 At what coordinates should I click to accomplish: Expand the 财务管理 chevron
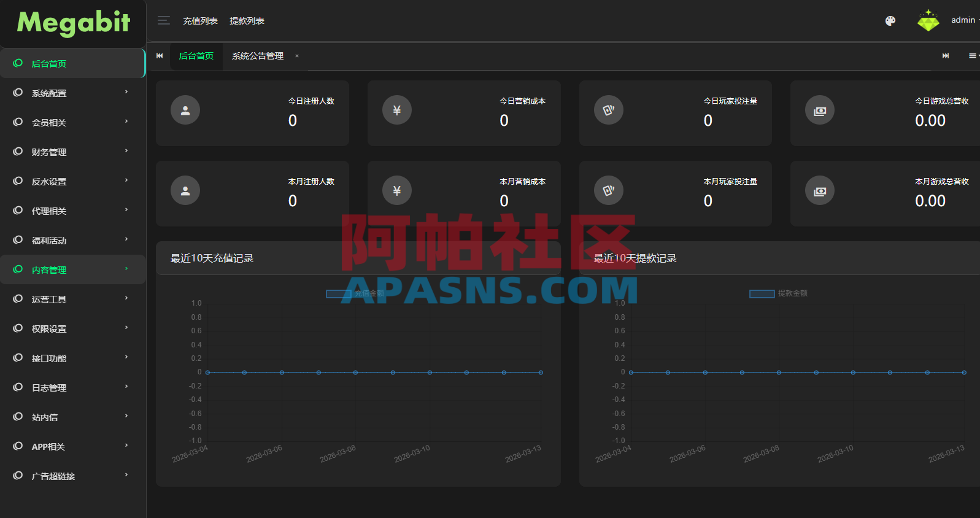pyautogui.click(x=126, y=151)
